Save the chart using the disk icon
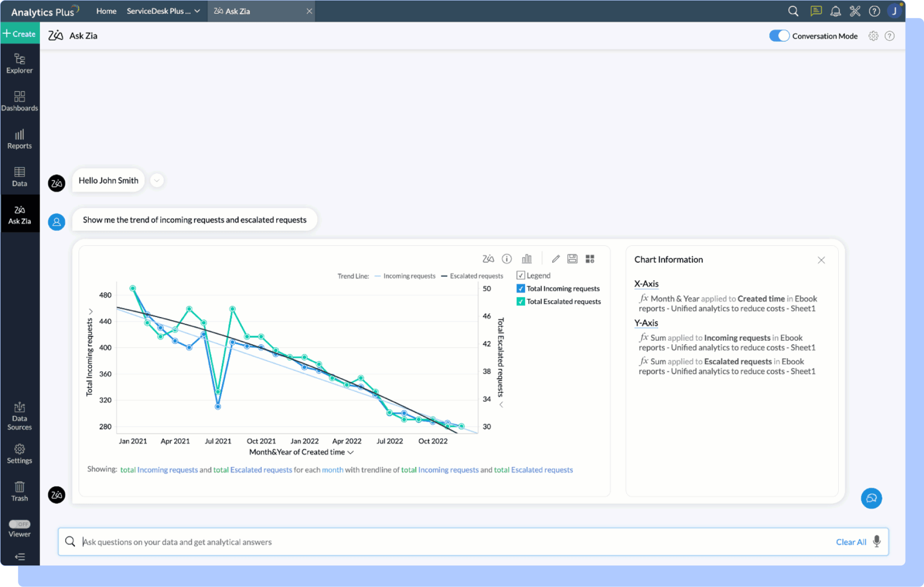Viewport: 924px width, 587px height. tap(572, 259)
